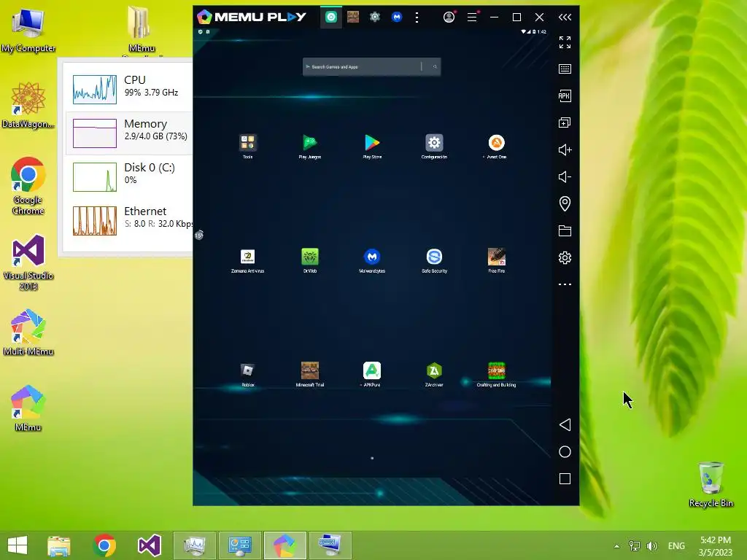The image size is (747, 560).
Task: Open Google Chrome desktop shortcut
Action: click(28, 186)
